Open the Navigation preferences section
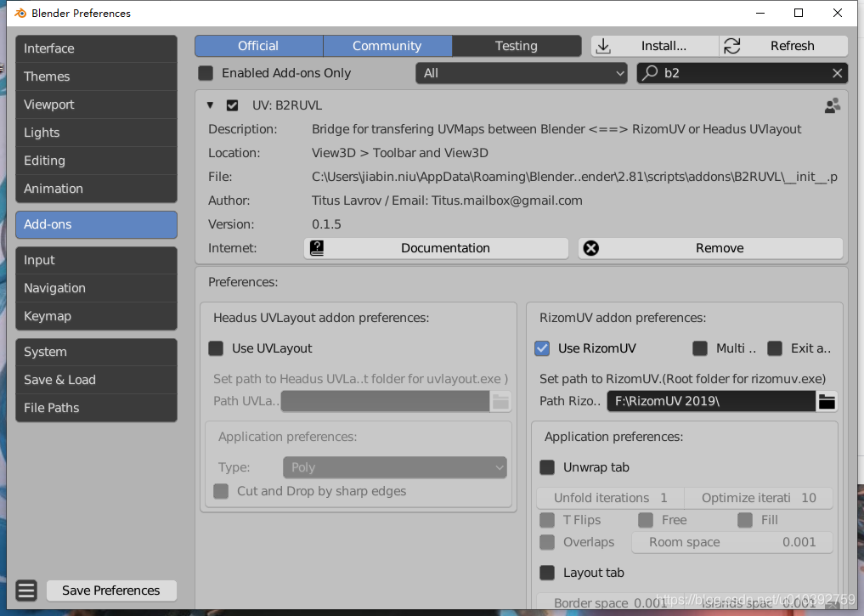 click(x=97, y=288)
